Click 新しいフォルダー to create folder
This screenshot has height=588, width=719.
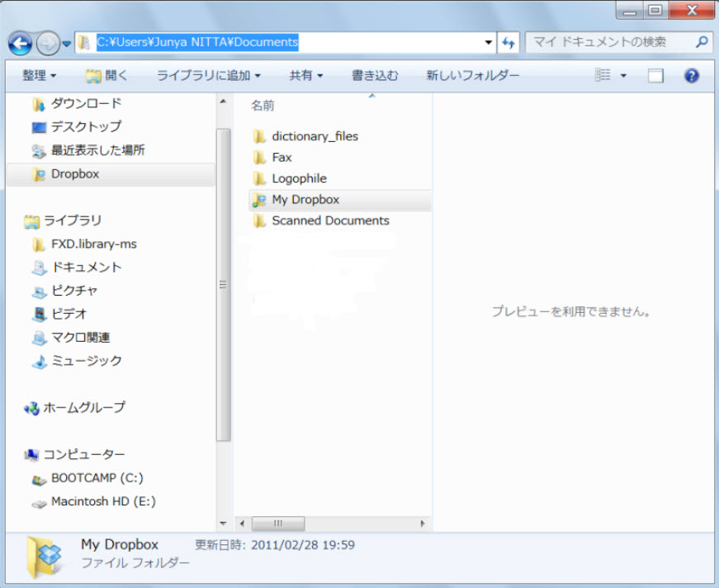click(472, 76)
